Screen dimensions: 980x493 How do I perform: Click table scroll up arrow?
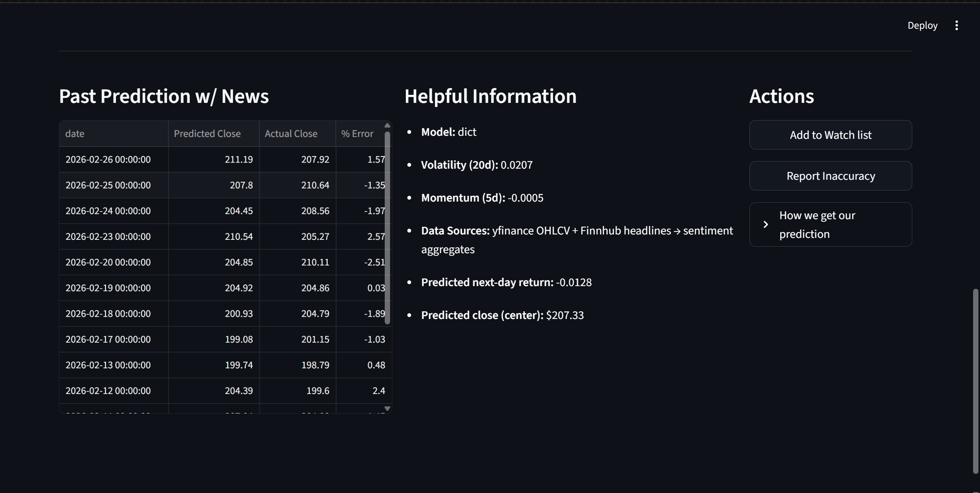coord(387,125)
